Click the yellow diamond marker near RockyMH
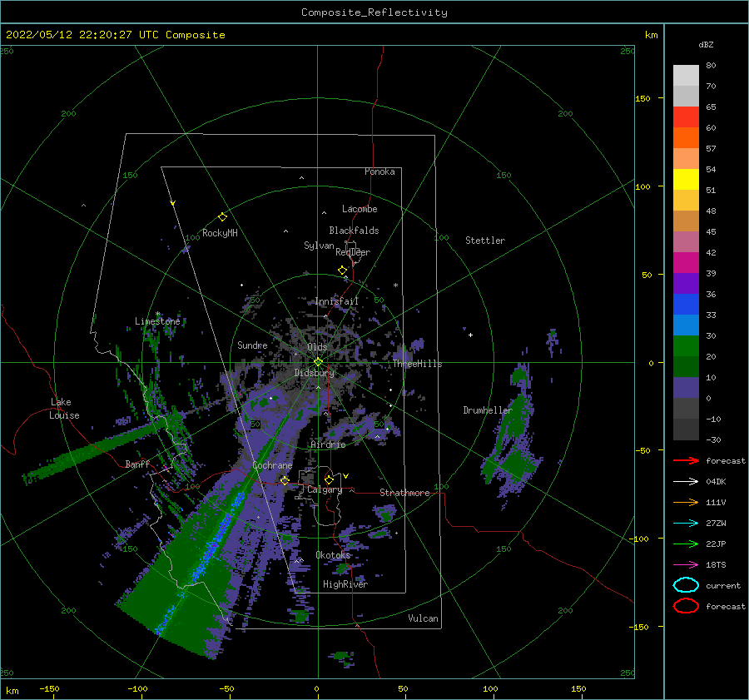Viewport: 749px width, 700px height. pyautogui.click(x=222, y=217)
